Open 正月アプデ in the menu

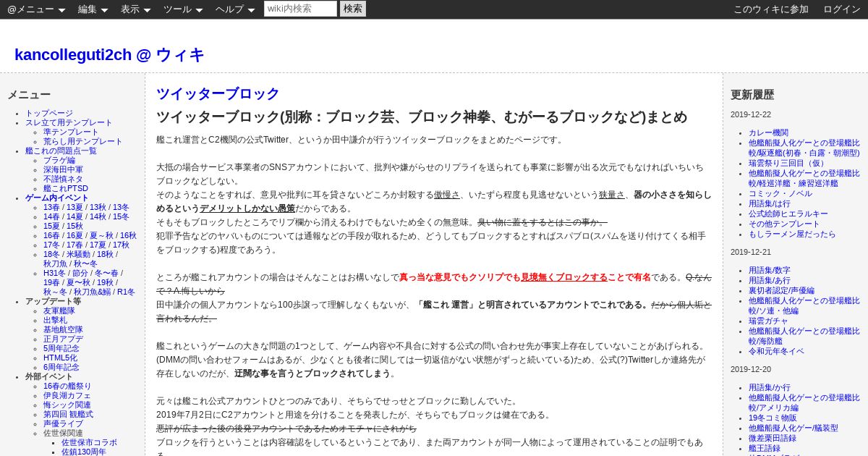63,339
